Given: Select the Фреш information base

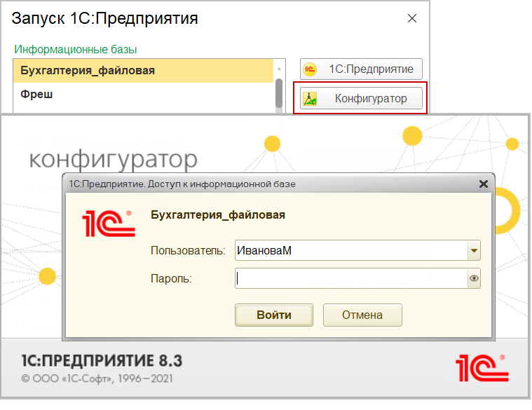Looking at the screenshot, I should (x=143, y=94).
